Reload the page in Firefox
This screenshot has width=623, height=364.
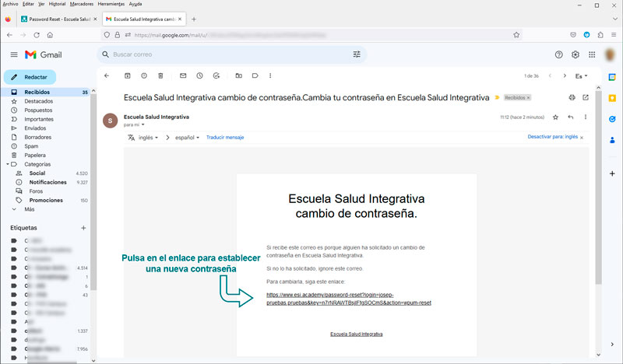tap(37, 35)
